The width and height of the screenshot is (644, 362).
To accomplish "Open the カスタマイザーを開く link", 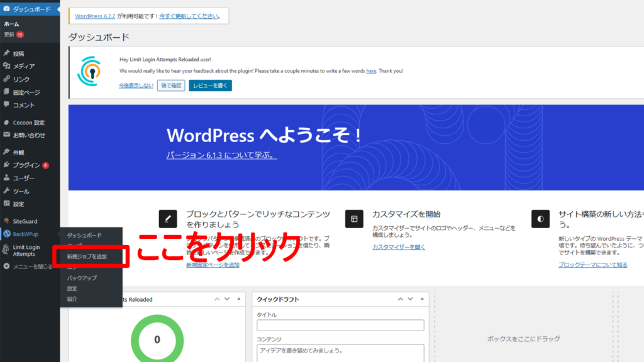I will tap(399, 247).
